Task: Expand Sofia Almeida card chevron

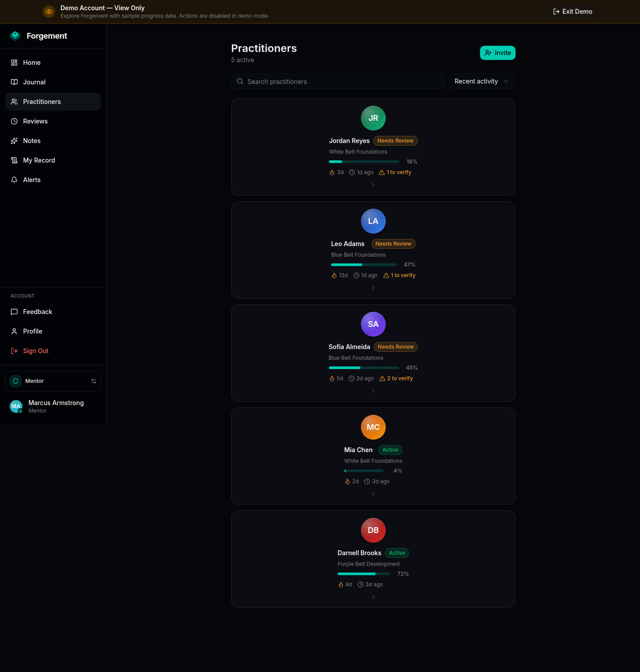Action: [x=373, y=391]
